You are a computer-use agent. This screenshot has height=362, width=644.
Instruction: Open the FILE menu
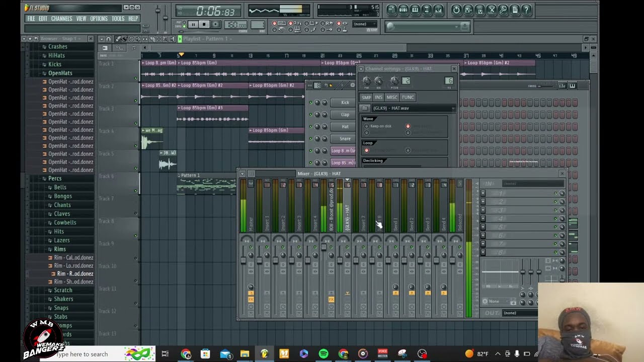(31, 19)
